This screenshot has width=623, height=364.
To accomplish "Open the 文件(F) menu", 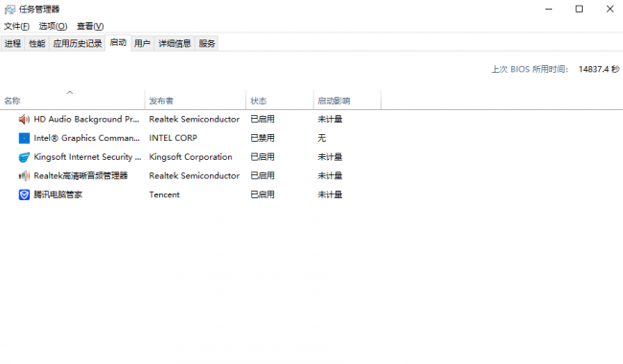I will [x=16, y=26].
